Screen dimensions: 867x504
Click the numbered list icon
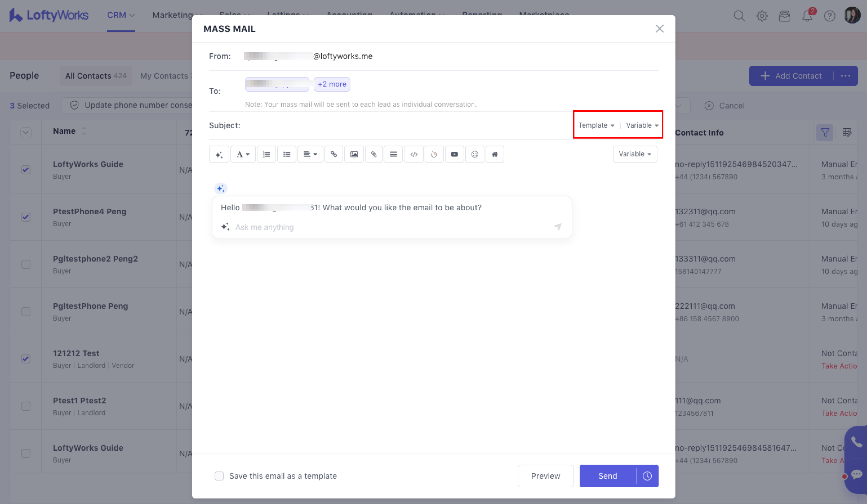[x=266, y=154]
